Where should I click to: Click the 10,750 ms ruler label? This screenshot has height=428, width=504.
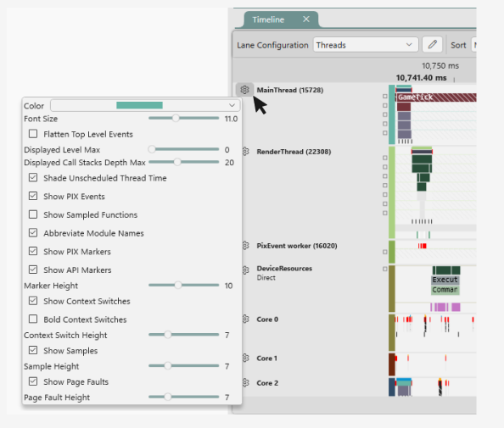pyautogui.click(x=440, y=66)
